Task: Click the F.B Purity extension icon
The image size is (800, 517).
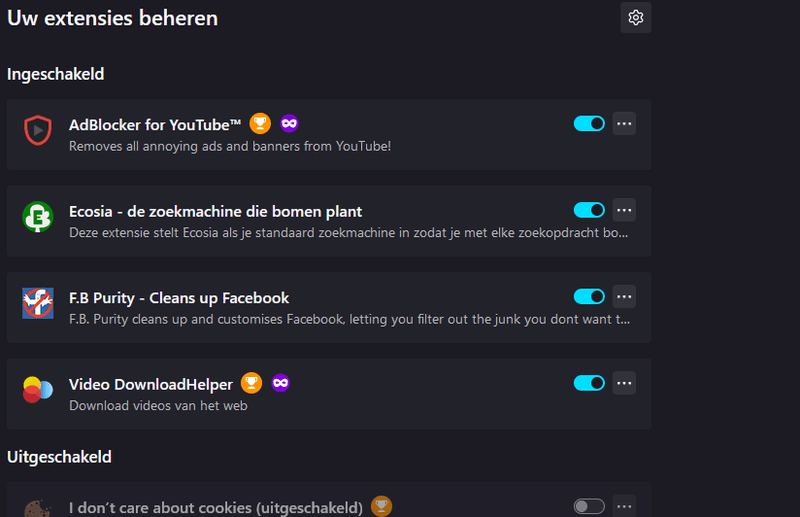Action: coord(38,303)
